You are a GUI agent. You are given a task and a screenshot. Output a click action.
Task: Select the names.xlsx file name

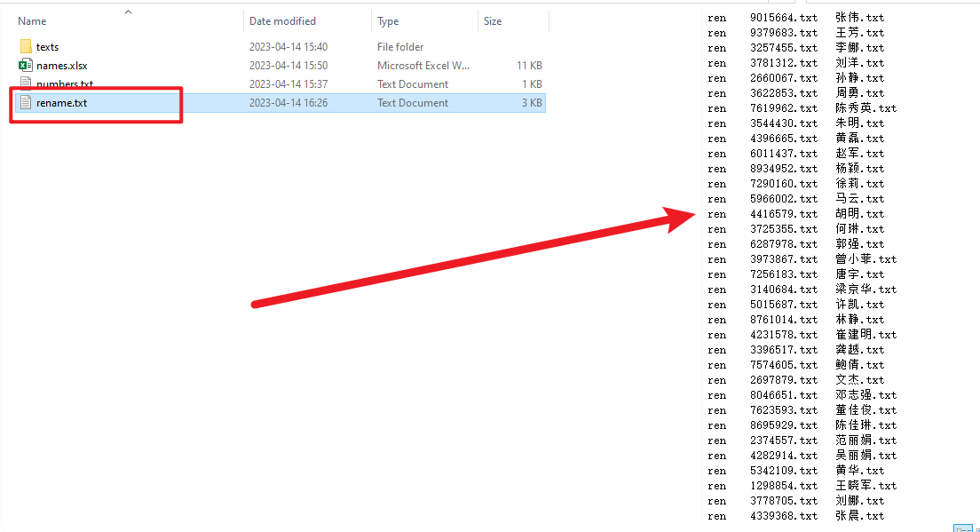(61, 66)
